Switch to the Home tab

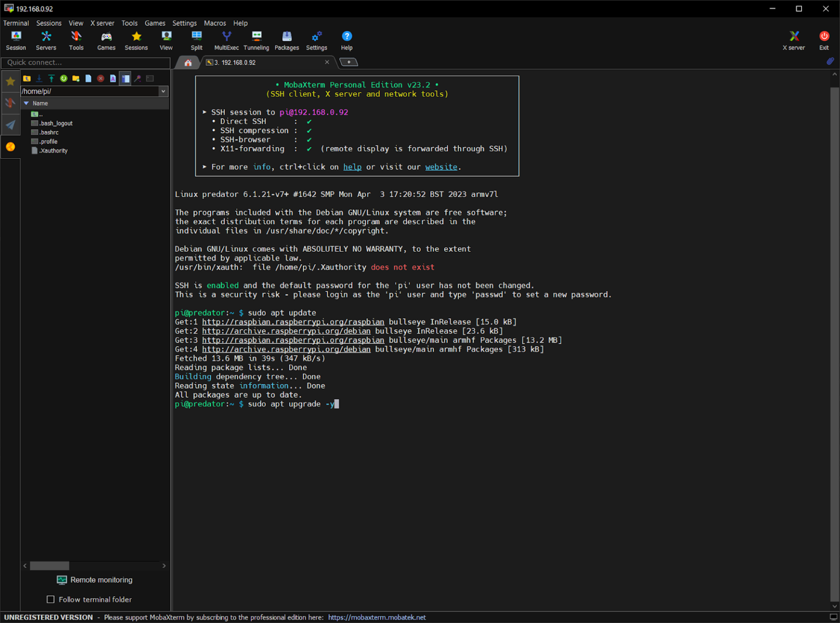click(x=188, y=62)
